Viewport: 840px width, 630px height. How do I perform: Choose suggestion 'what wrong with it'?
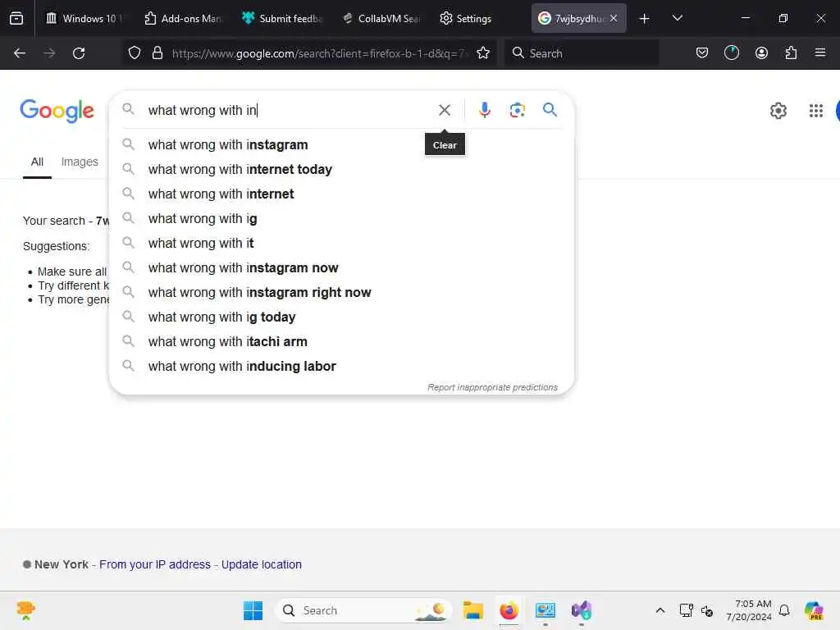click(341, 243)
